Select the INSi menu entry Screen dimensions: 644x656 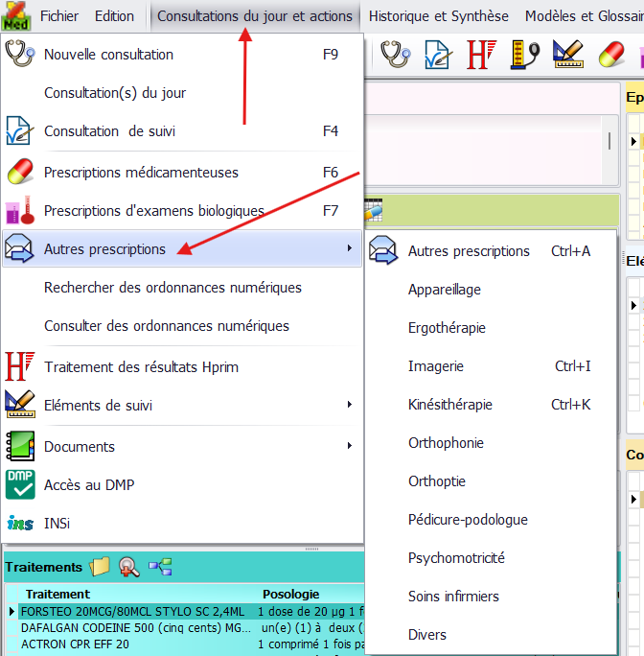(x=182, y=524)
